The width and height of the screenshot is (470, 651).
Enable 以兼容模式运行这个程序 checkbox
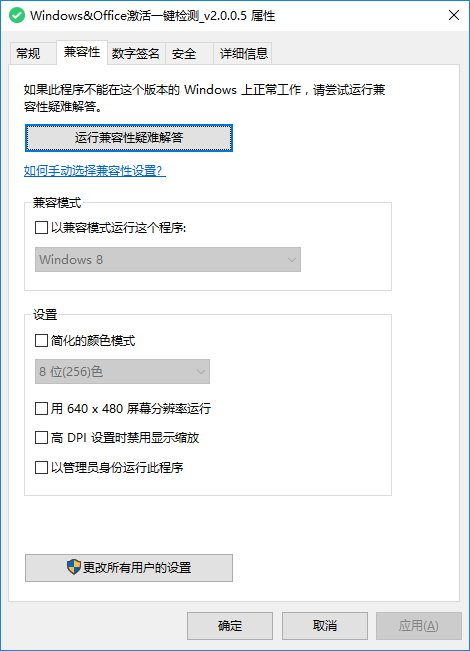(41, 228)
